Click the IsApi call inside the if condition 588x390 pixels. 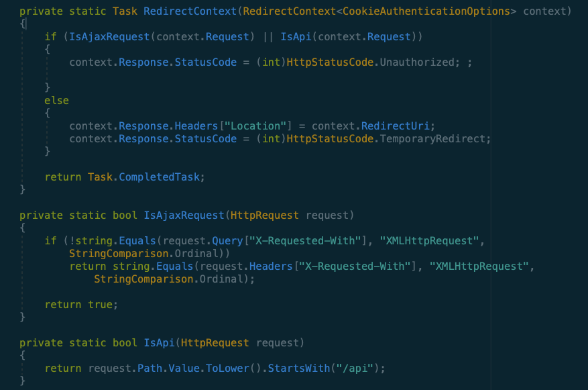click(x=296, y=37)
